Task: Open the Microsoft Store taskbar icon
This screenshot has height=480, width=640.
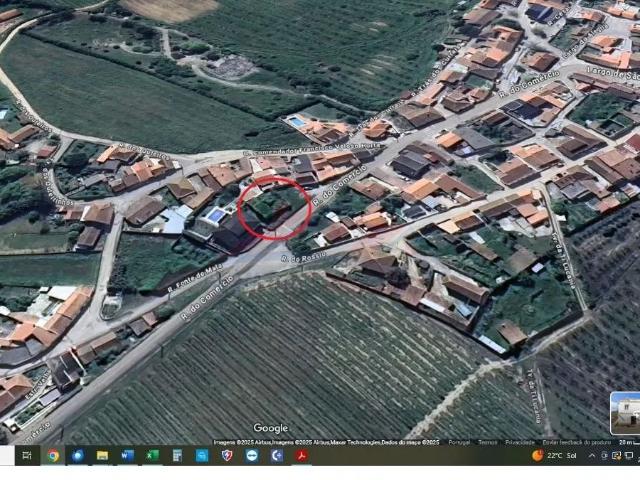Action: point(202,456)
